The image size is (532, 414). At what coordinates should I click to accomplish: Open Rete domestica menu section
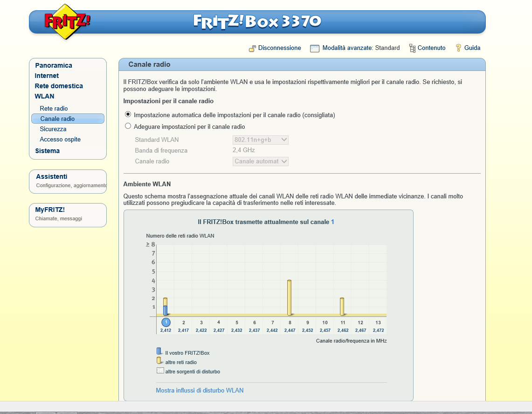click(x=59, y=86)
